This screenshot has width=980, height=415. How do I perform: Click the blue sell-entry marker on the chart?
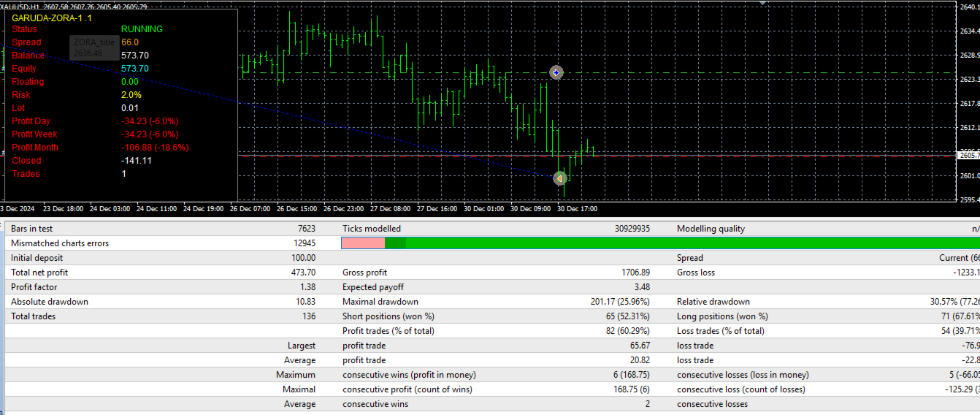point(556,72)
